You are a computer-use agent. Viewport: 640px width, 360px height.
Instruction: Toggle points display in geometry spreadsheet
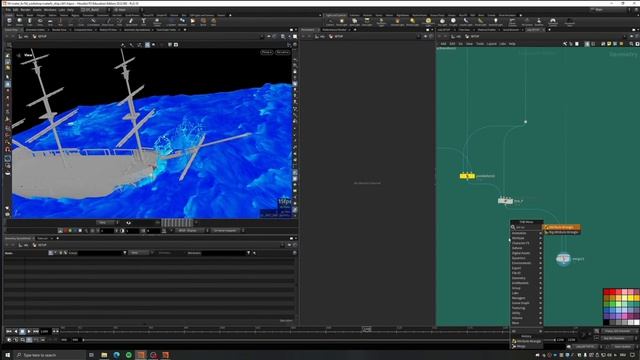[x=50, y=253]
